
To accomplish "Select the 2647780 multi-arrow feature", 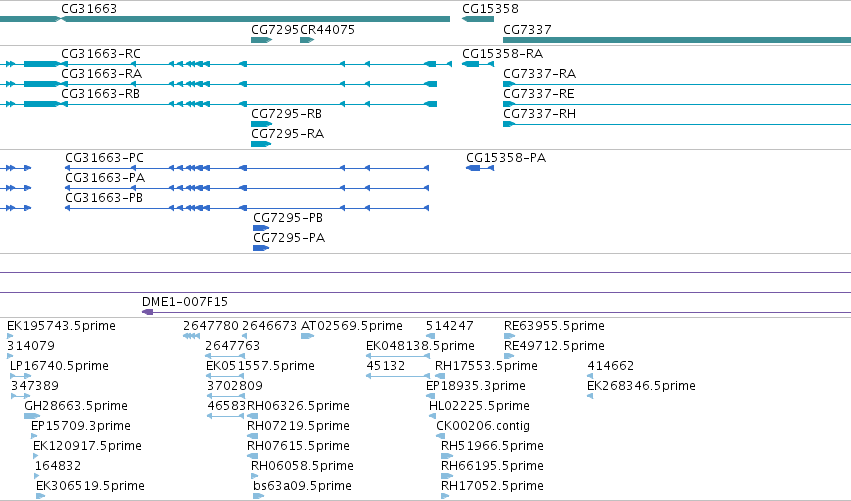I will point(192,336).
